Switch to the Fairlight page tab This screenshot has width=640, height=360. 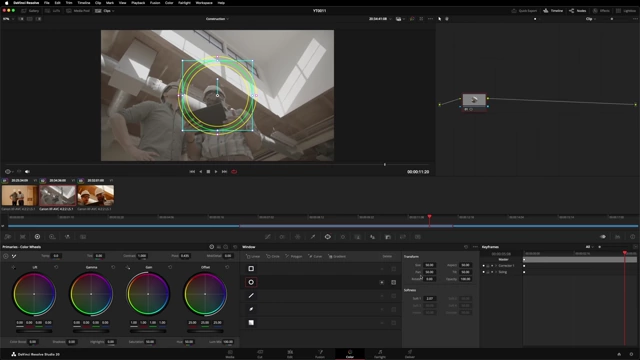point(380,354)
